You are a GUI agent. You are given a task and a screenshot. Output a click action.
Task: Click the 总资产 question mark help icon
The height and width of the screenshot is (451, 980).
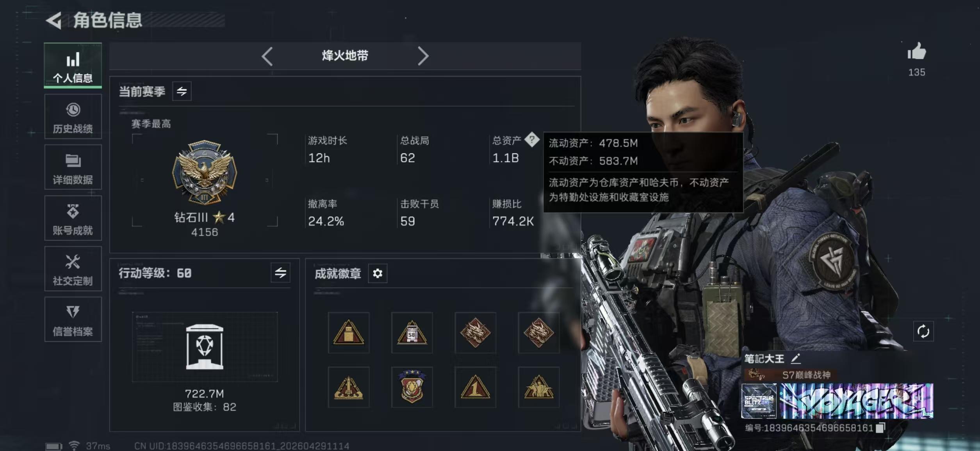[532, 139]
